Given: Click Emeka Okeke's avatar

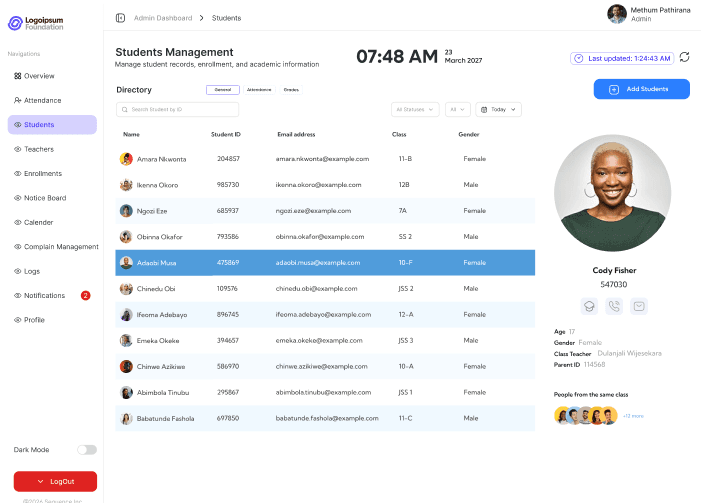Looking at the screenshot, I should (x=126, y=340).
